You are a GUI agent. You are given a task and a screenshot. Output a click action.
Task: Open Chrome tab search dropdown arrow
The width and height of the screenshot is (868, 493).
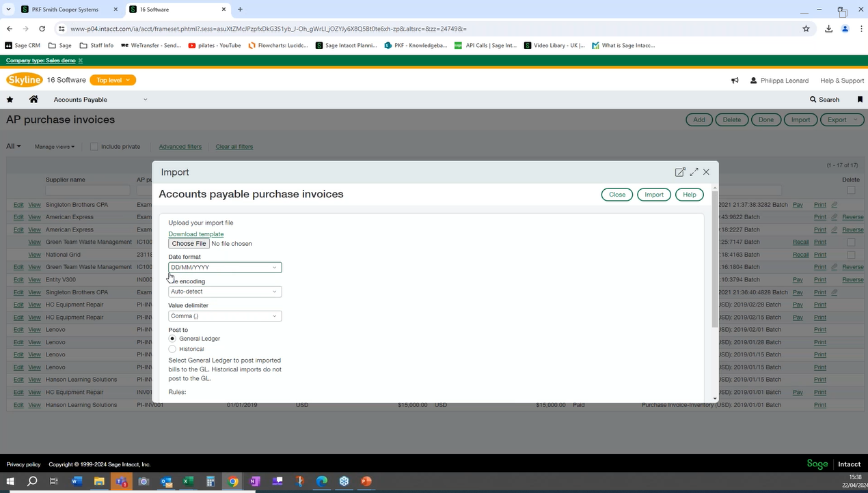(x=8, y=10)
